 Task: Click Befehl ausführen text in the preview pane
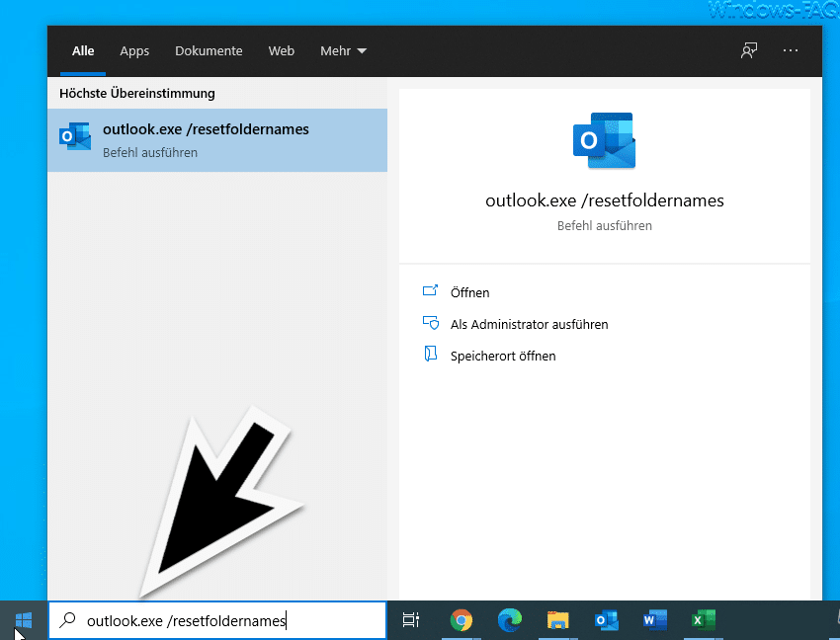coord(604,226)
